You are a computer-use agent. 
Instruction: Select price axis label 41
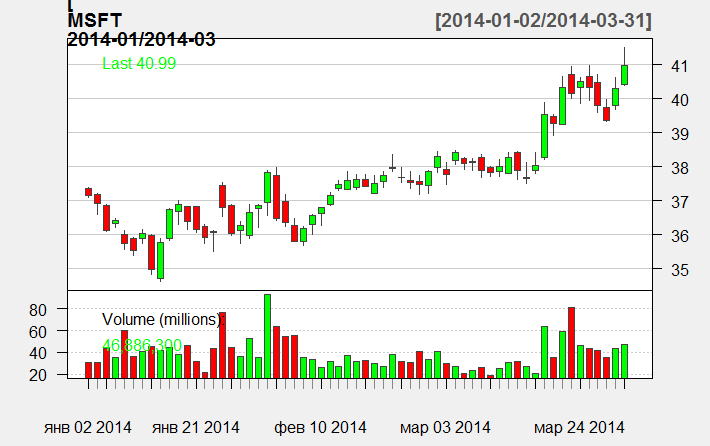click(x=679, y=66)
